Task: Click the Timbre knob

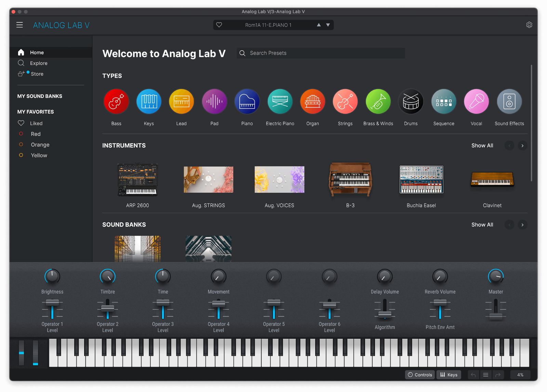Action: [108, 277]
